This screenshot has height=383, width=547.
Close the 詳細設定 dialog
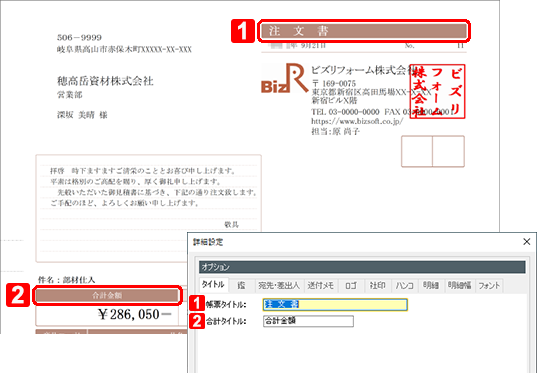(x=527, y=242)
